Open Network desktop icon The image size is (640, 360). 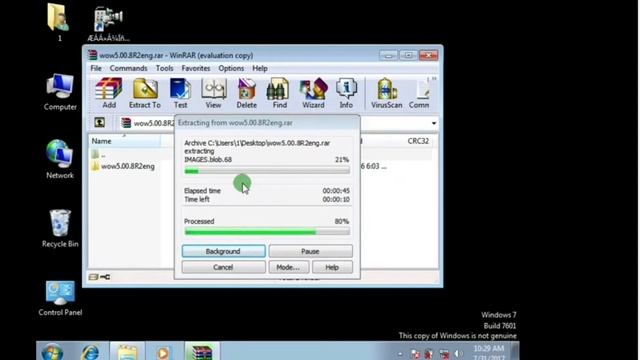click(x=60, y=160)
